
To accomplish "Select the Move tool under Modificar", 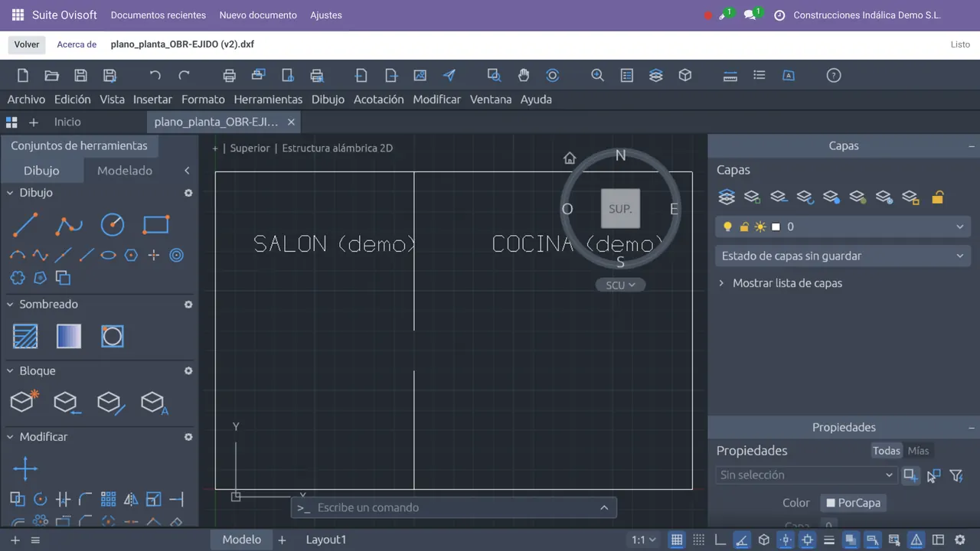I will 25,468.
